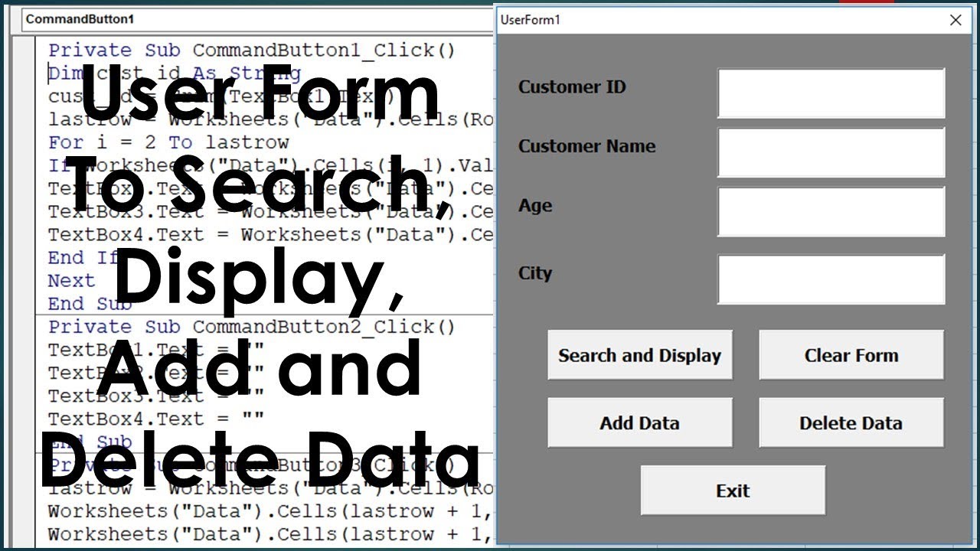Focus the City text field

[831, 279]
